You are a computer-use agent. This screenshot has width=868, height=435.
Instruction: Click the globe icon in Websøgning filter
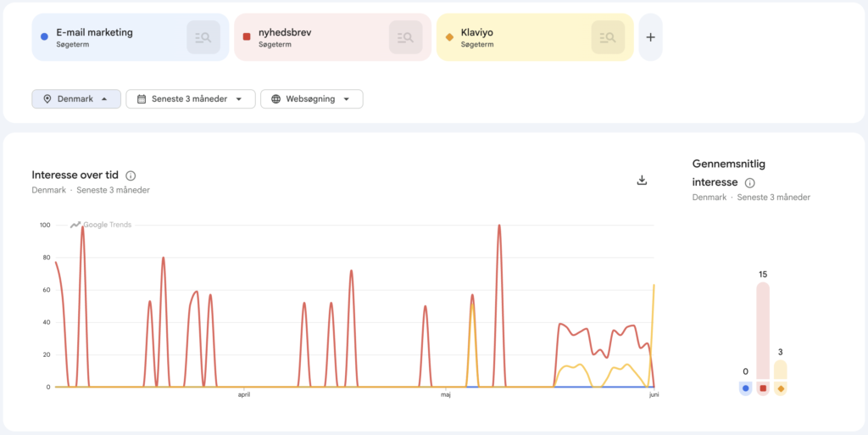coord(275,99)
